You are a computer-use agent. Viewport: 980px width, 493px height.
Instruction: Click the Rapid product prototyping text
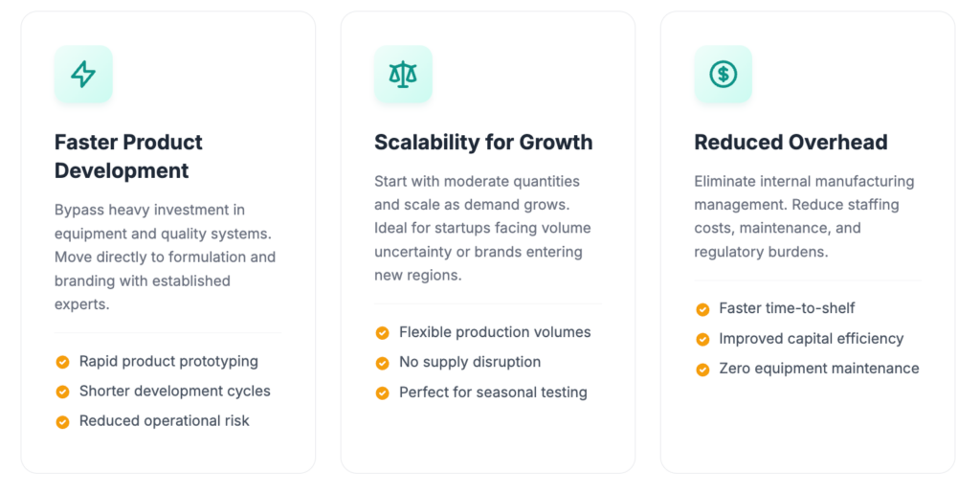point(168,362)
